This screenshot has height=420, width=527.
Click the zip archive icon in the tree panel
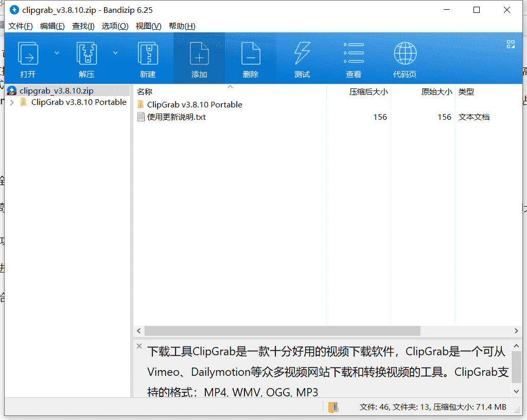[12, 90]
